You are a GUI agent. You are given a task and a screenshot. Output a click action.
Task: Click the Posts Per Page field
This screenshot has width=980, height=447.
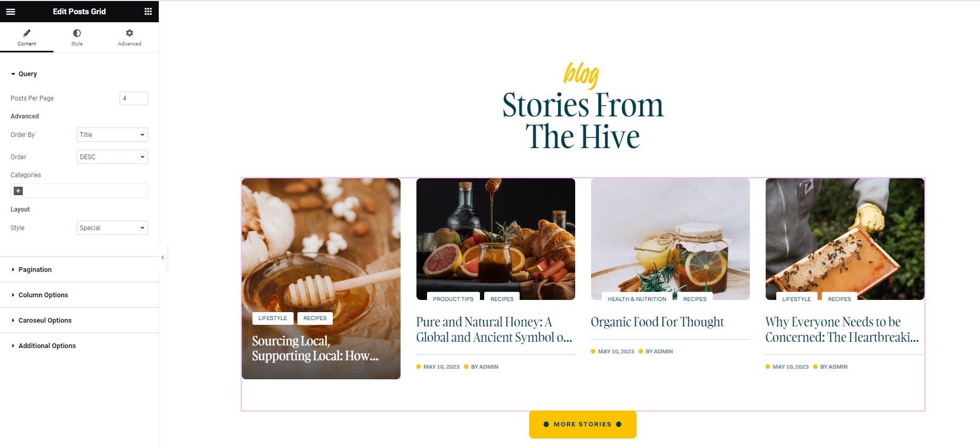(134, 98)
